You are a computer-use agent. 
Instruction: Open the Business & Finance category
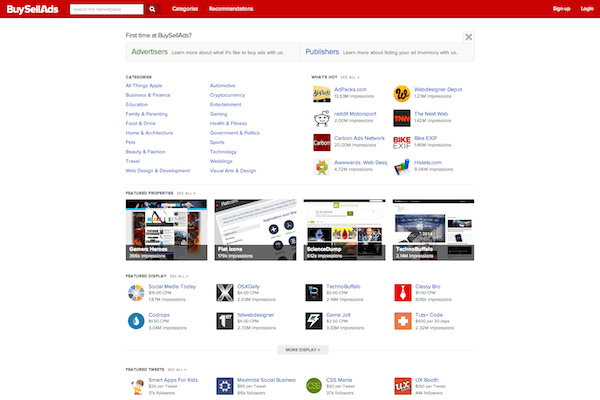coord(148,95)
